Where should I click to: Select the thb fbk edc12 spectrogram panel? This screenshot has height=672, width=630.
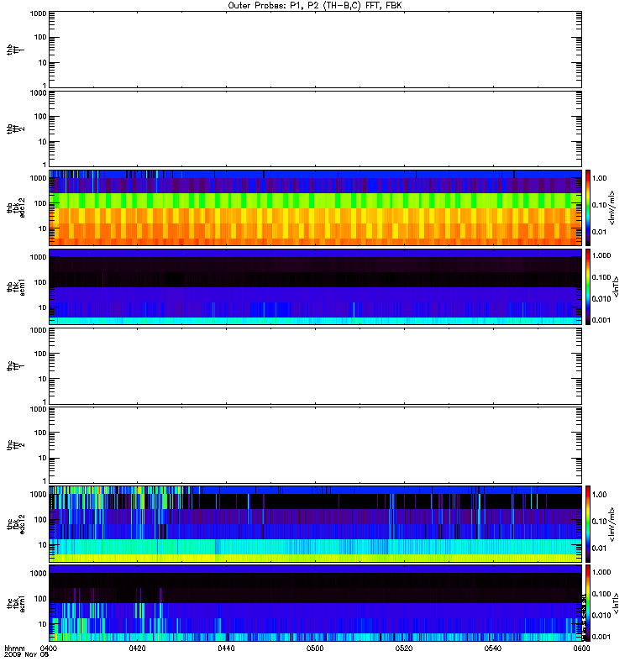pyautogui.click(x=316, y=207)
